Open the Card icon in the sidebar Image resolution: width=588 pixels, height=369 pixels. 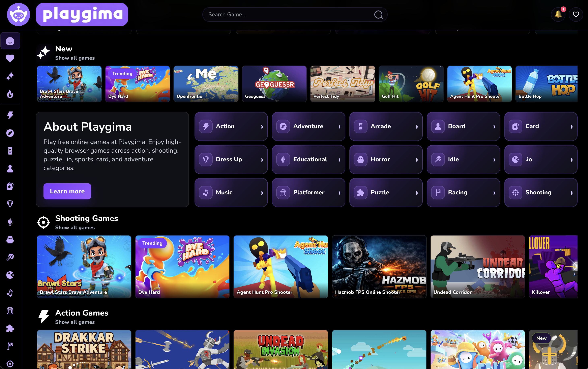tap(10, 187)
